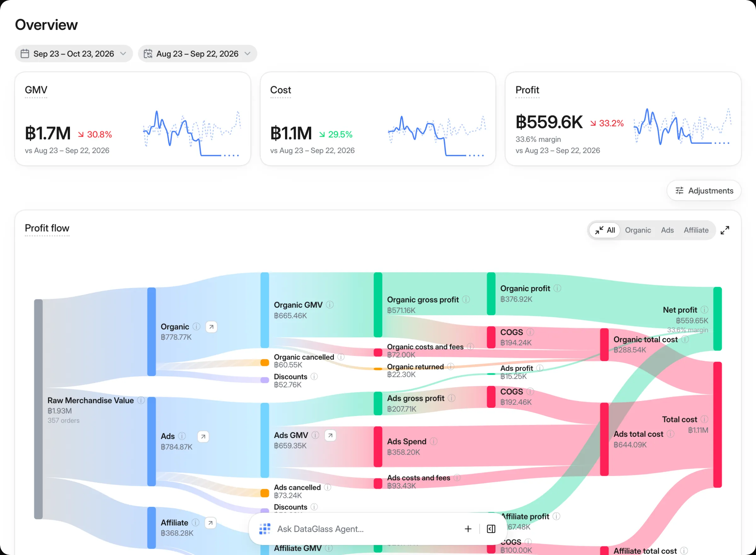Show info for Ads GMV
Viewport: 756px width, 555px height.
click(315, 436)
